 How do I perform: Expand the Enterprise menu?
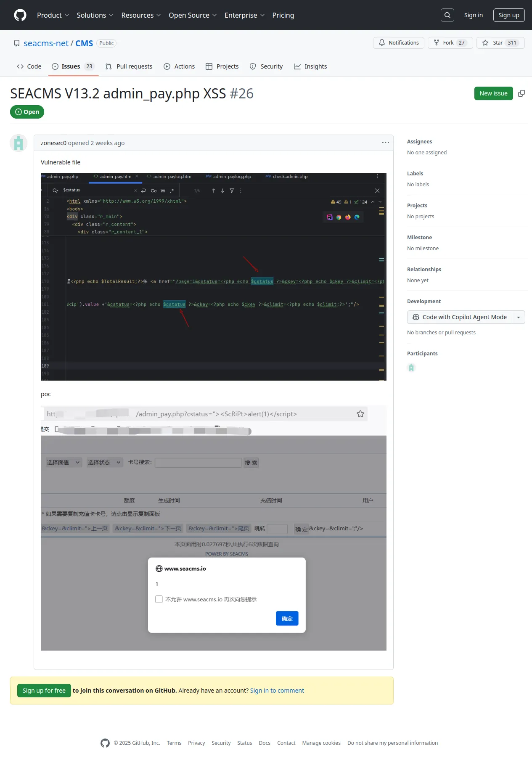[x=244, y=15]
